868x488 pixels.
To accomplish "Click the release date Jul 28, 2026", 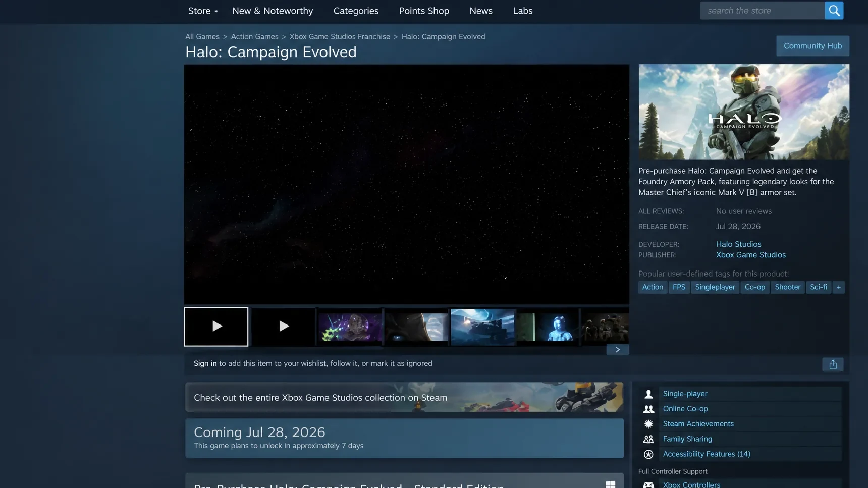I will 738,227.
